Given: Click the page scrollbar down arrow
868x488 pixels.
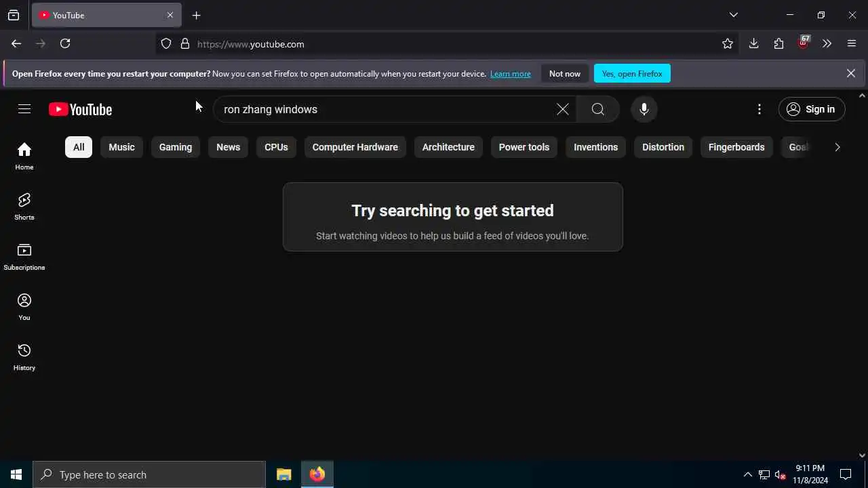Looking at the screenshot, I should click(x=862, y=455).
